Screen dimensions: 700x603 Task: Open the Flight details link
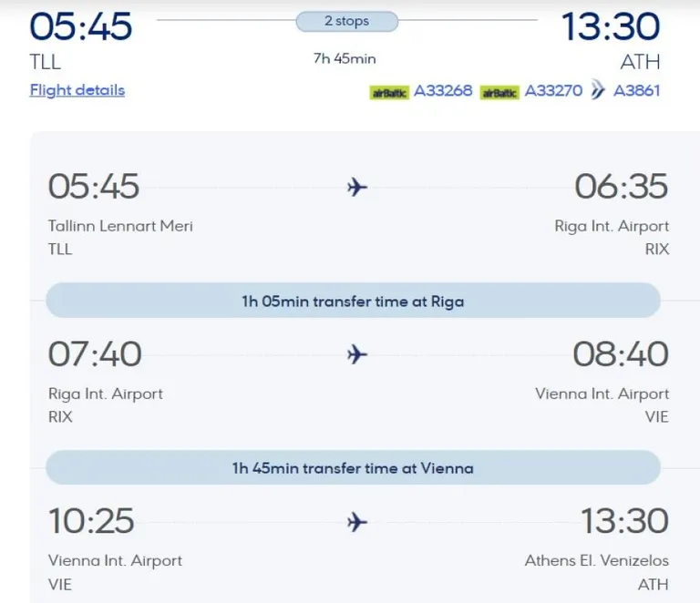[77, 90]
